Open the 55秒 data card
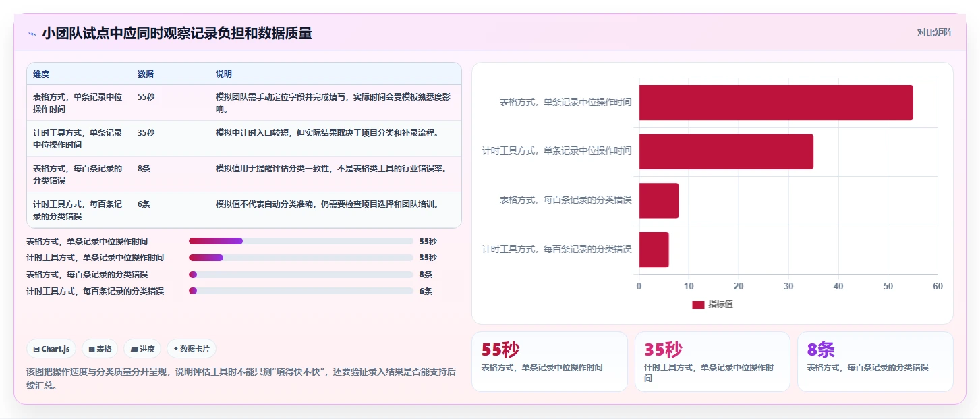This screenshot has height=419, width=980. point(550,362)
